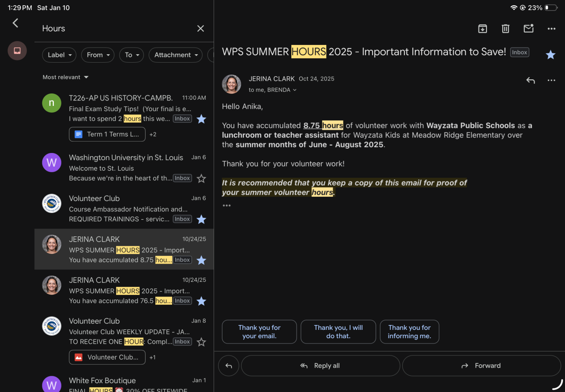Choose 'Thank you, I will do that.' reply
Viewport: 565px width, 392px height.
click(x=338, y=332)
